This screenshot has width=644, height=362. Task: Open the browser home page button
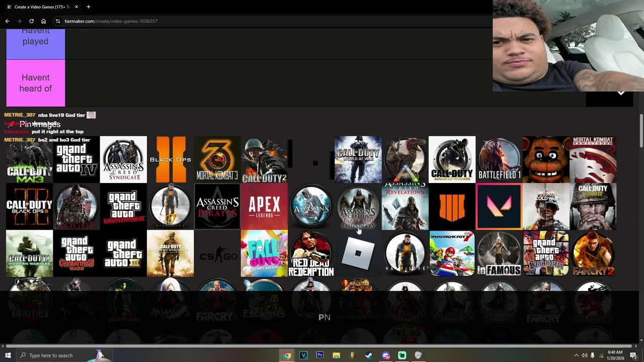tap(43, 21)
